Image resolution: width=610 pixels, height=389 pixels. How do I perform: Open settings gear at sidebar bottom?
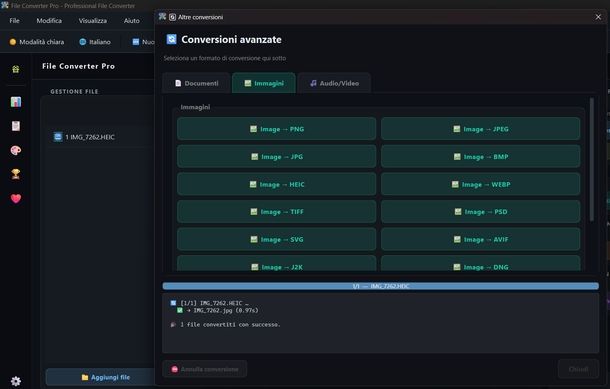click(x=16, y=381)
